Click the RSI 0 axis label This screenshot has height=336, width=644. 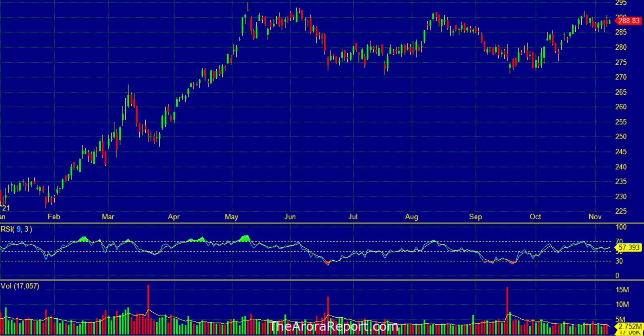coord(617,276)
